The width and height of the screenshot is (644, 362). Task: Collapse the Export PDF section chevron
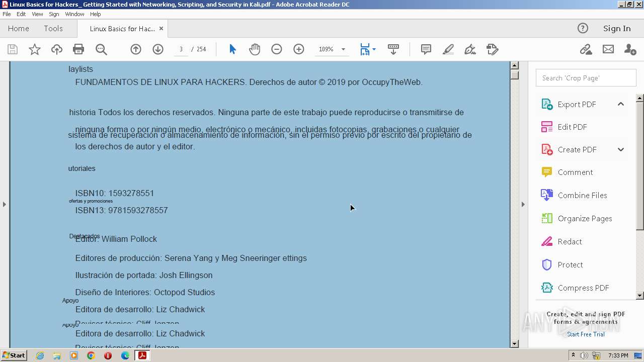tap(621, 104)
